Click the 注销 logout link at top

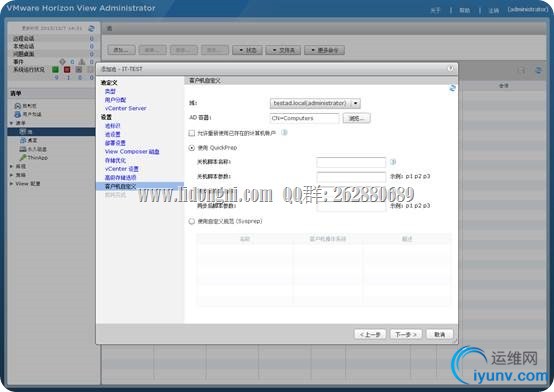click(x=494, y=10)
